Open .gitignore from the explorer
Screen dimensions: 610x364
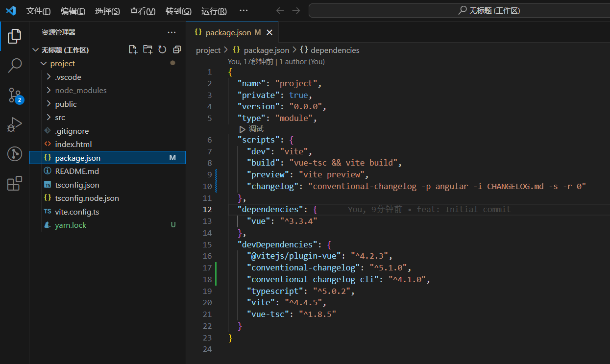(x=72, y=131)
